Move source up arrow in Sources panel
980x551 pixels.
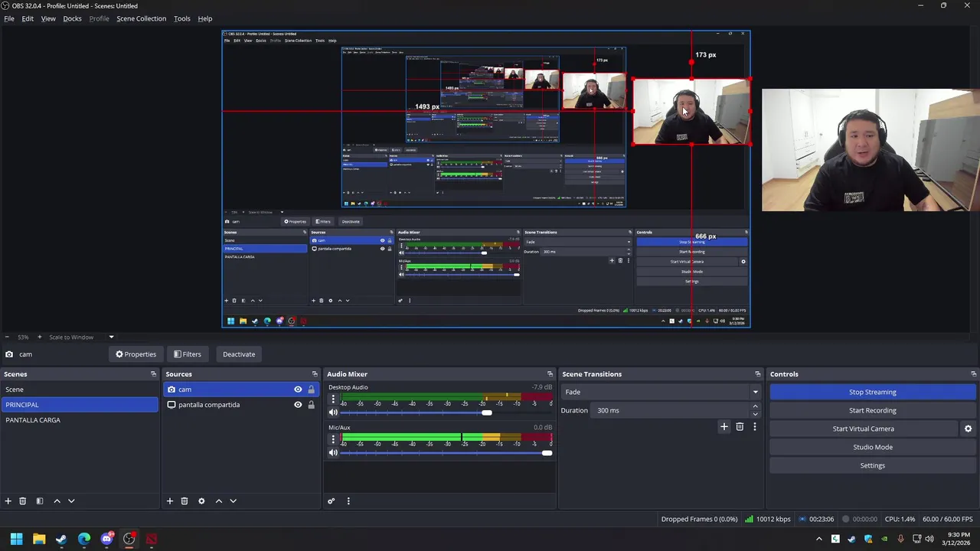pos(218,501)
